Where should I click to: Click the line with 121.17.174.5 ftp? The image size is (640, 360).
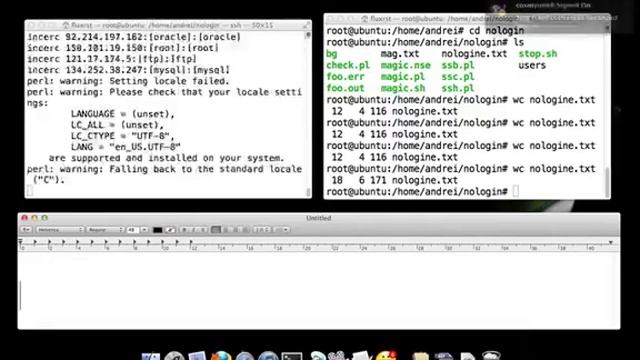111,59
